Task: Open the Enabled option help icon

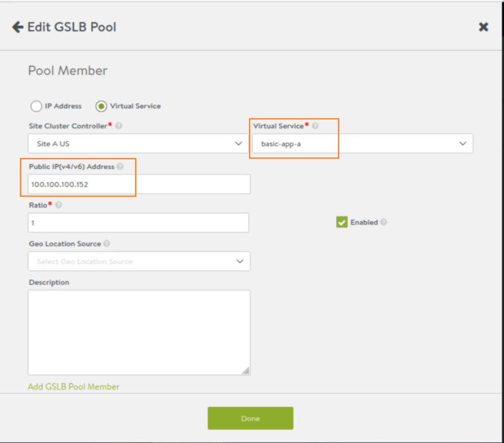Action: click(x=383, y=222)
